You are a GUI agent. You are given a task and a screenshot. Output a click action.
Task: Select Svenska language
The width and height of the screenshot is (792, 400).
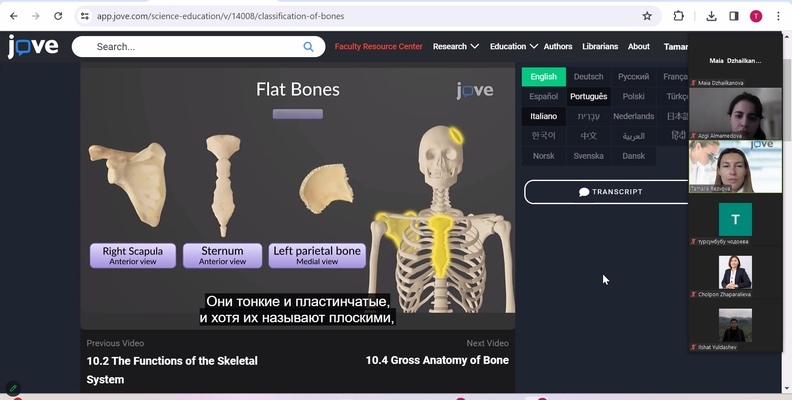click(x=588, y=156)
